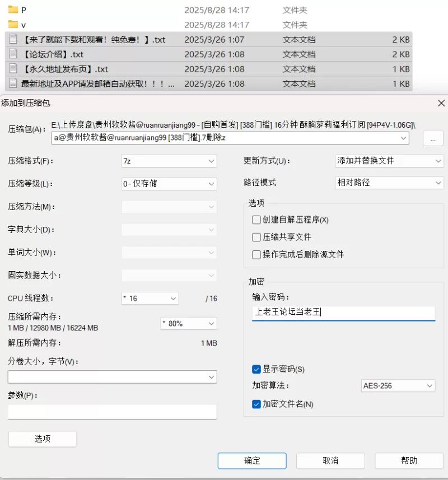Open the 路径模式 dropdown 相对路径
This screenshot has height=480, width=448.
389,183
